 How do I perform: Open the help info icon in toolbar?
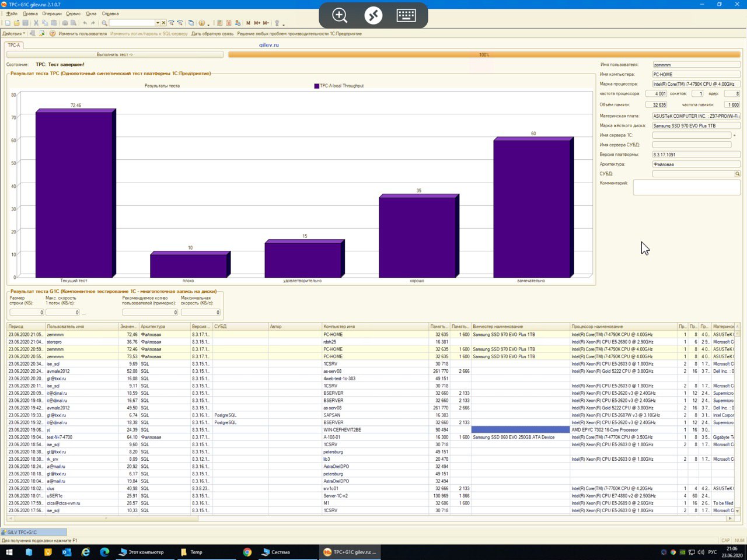[x=201, y=23]
